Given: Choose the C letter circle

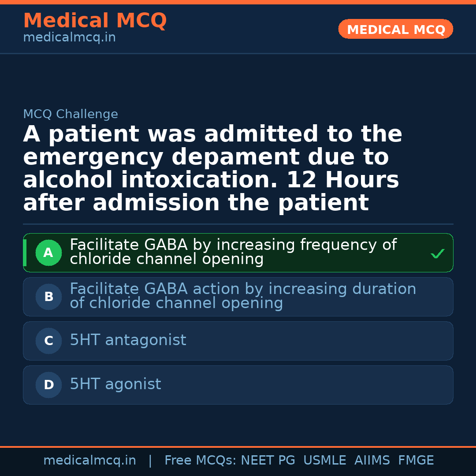Looking at the screenshot, I should 48,341.
